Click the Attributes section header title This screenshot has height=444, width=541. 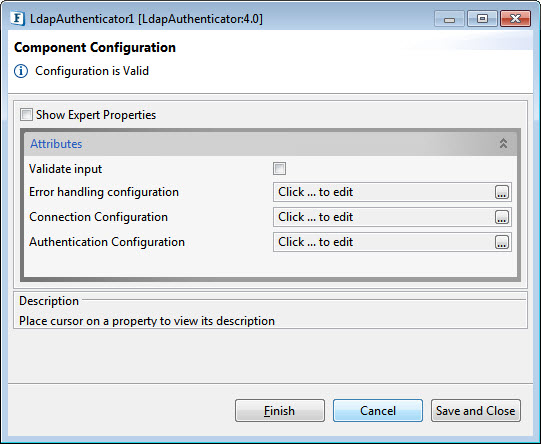56,144
